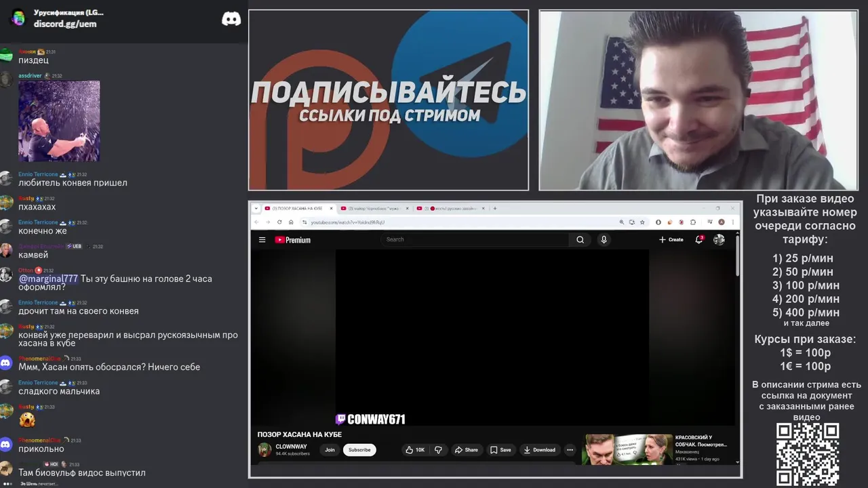Open the browser profile avatar
The width and height of the screenshot is (868, 488).
coord(722,222)
